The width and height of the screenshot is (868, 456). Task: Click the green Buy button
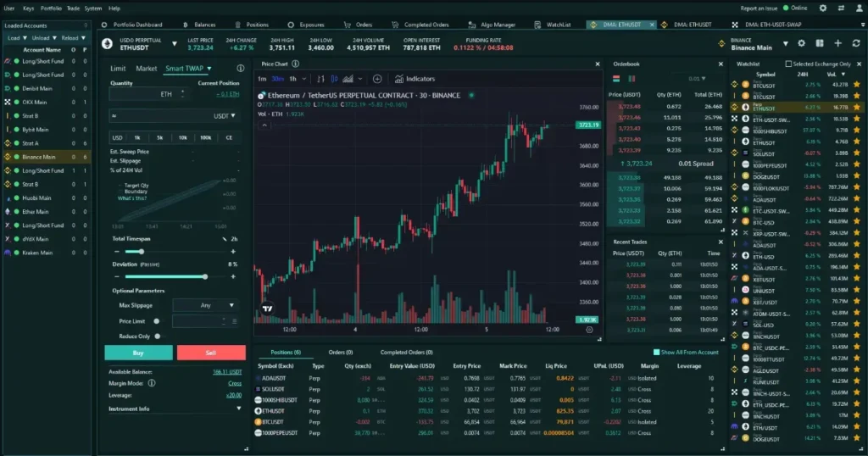(138, 353)
